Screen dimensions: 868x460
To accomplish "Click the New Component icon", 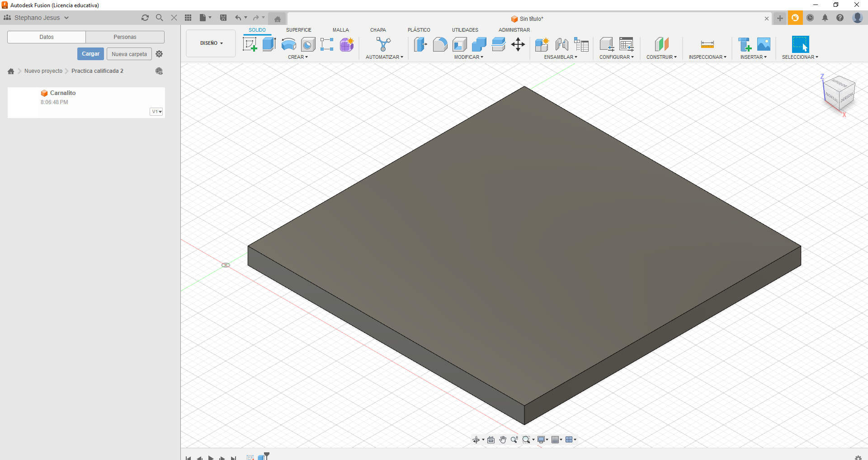I will pyautogui.click(x=542, y=44).
